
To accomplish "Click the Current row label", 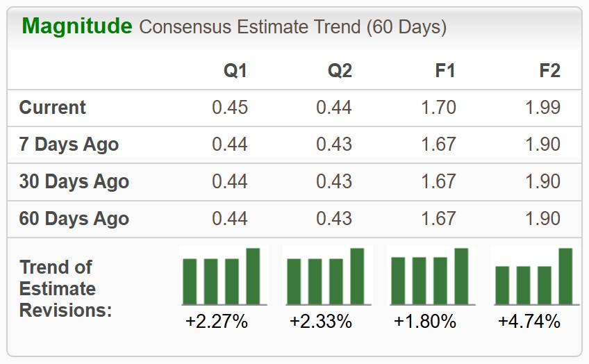I will [x=53, y=108].
